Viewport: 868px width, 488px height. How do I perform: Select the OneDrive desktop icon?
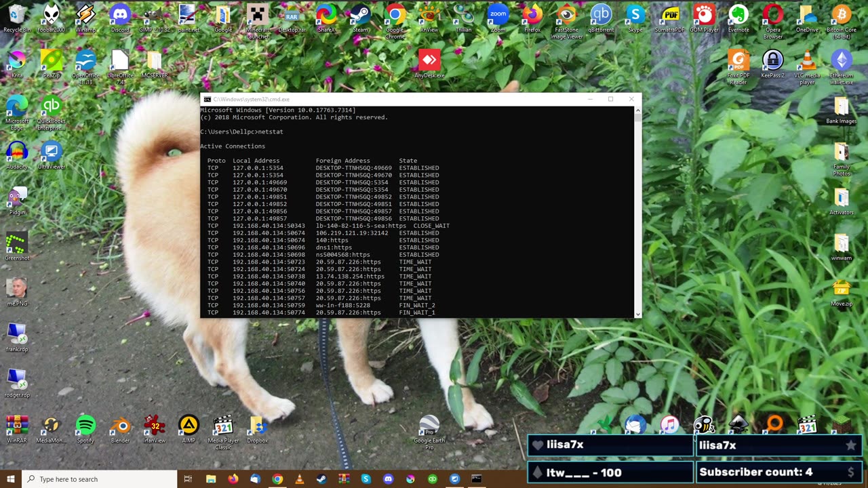coord(807,18)
